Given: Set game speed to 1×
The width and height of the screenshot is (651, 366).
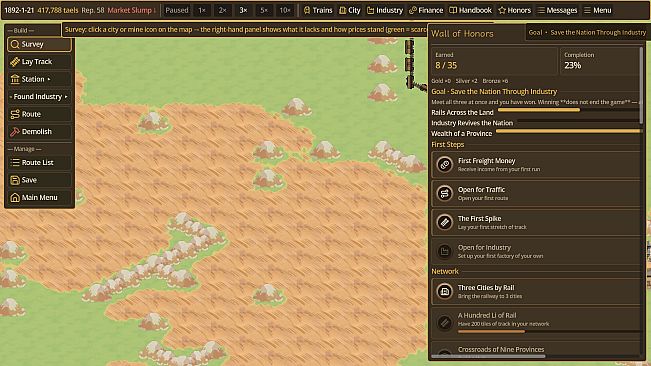Looking at the screenshot, I should pyautogui.click(x=202, y=10).
